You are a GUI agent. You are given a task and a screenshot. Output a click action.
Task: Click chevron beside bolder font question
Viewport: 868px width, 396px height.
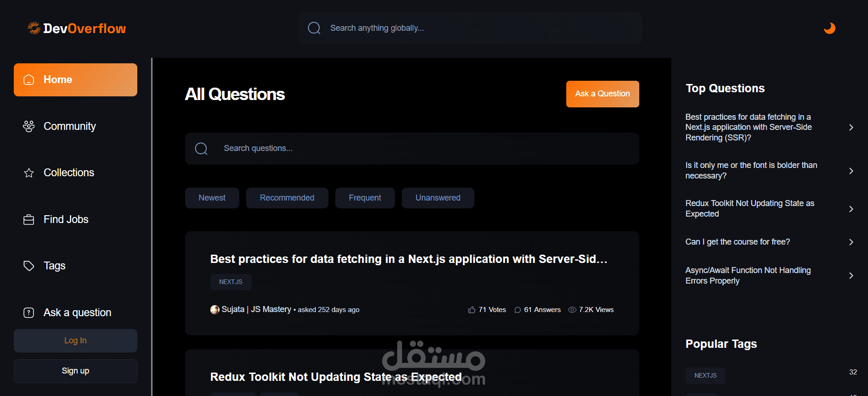851,171
